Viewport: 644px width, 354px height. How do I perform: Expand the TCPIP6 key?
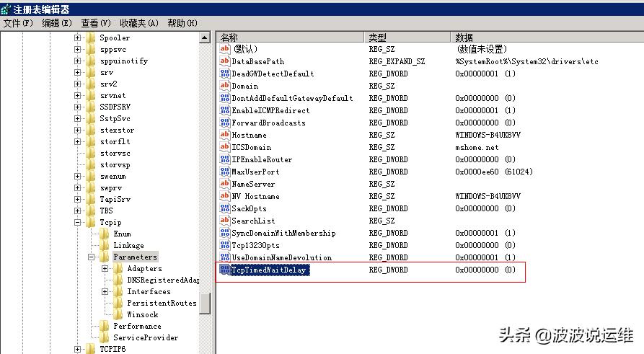(77, 349)
